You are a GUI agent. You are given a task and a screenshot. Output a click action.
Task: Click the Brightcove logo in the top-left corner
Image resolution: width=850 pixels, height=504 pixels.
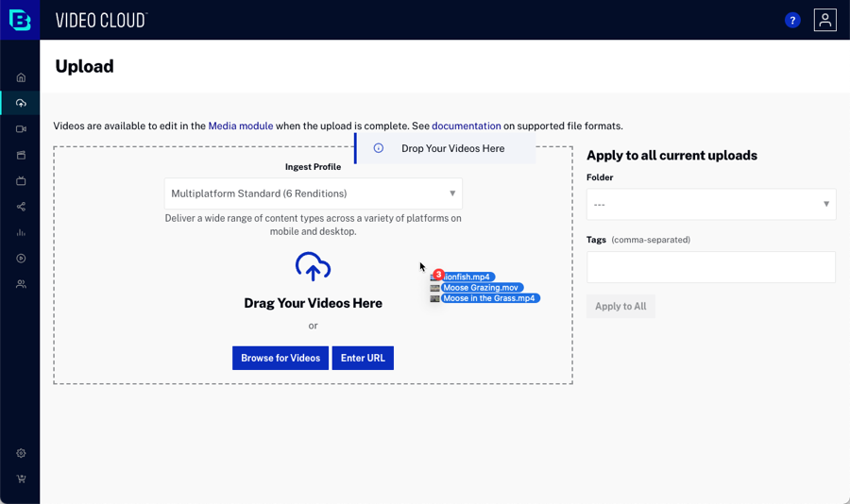pos(20,20)
